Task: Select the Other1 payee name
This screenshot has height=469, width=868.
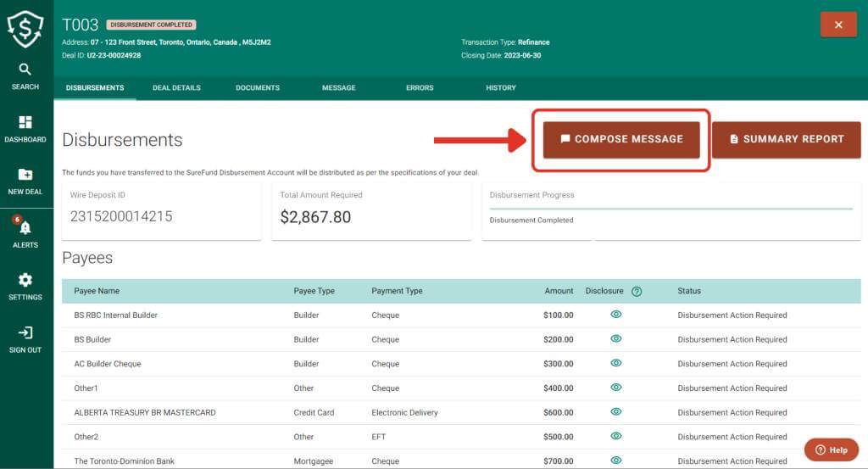Action: [x=86, y=388]
